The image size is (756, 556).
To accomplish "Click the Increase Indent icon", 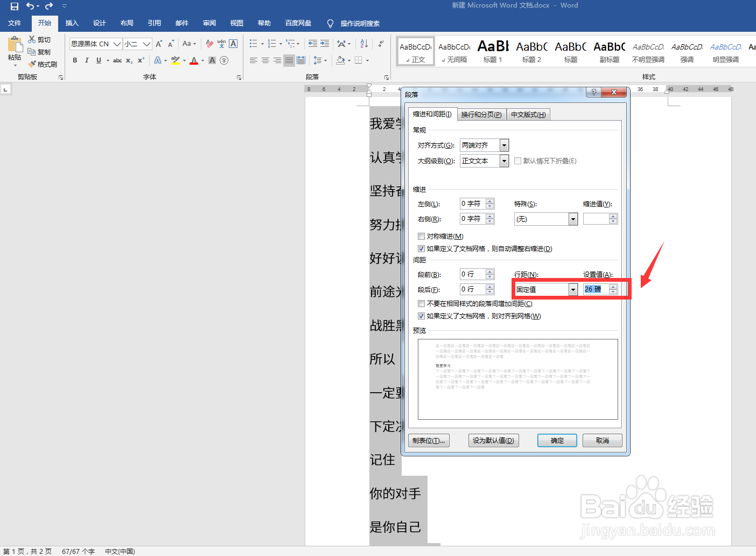I will coord(325,44).
